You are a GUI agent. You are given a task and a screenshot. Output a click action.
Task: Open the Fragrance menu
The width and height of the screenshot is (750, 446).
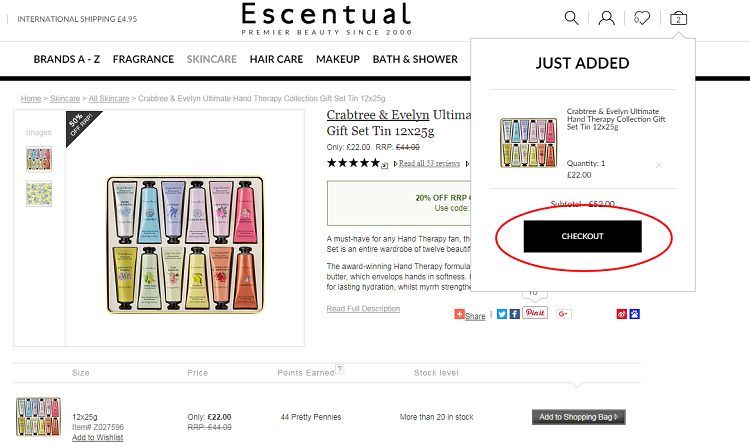(143, 59)
